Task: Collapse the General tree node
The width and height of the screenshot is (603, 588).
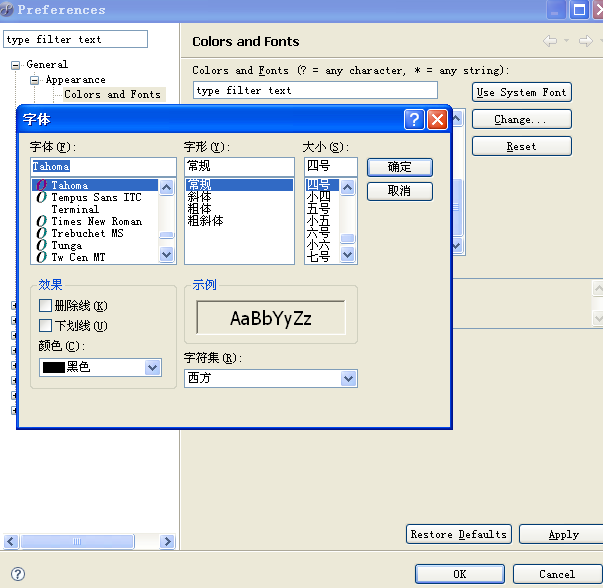Action: [15, 65]
